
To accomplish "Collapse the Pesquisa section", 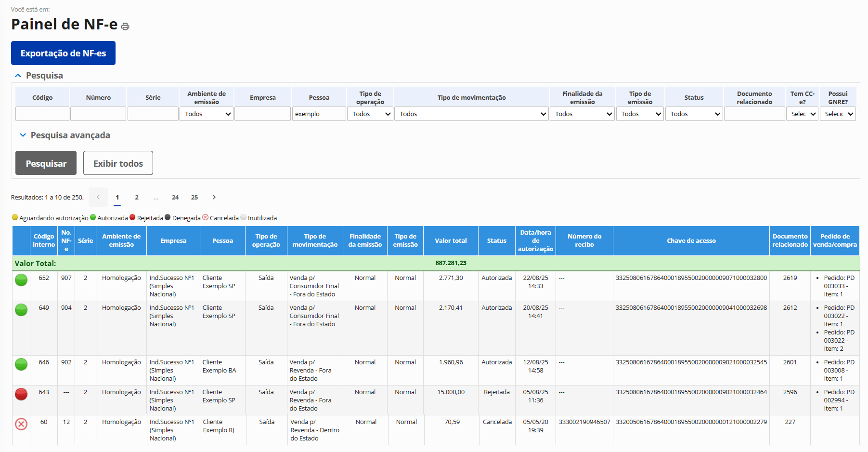I will (18, 76).
